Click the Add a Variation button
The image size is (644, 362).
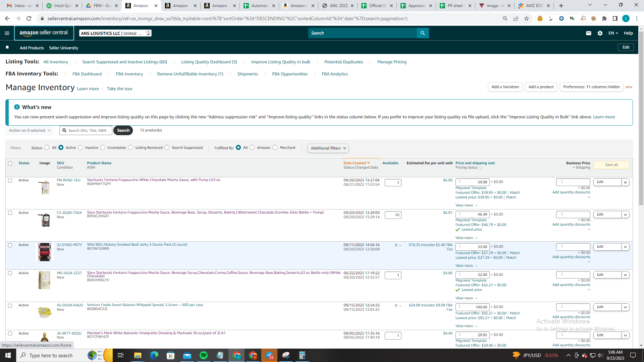(505, 87)
